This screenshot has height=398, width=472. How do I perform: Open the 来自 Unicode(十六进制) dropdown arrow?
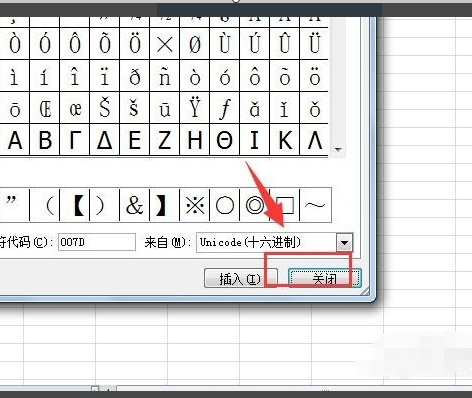345,242
